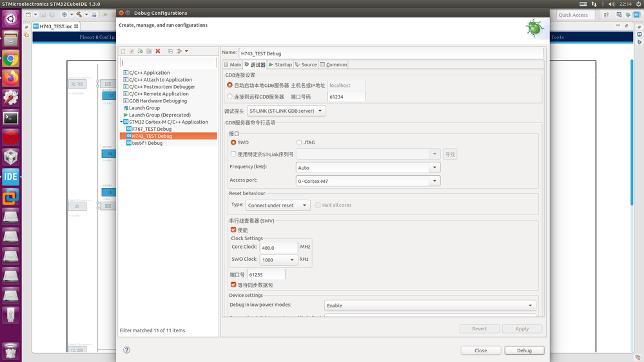Select test-f1 Debug configuration

147,143
